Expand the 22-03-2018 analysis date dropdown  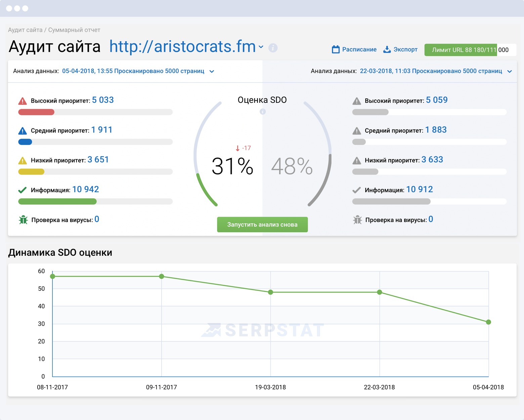(x=510, y=71)
